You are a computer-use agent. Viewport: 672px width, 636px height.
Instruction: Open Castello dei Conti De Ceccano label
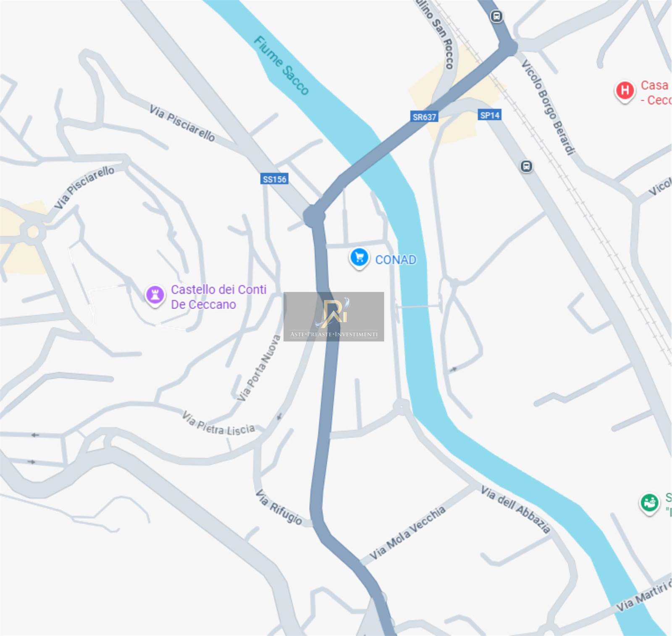point(218,297)
